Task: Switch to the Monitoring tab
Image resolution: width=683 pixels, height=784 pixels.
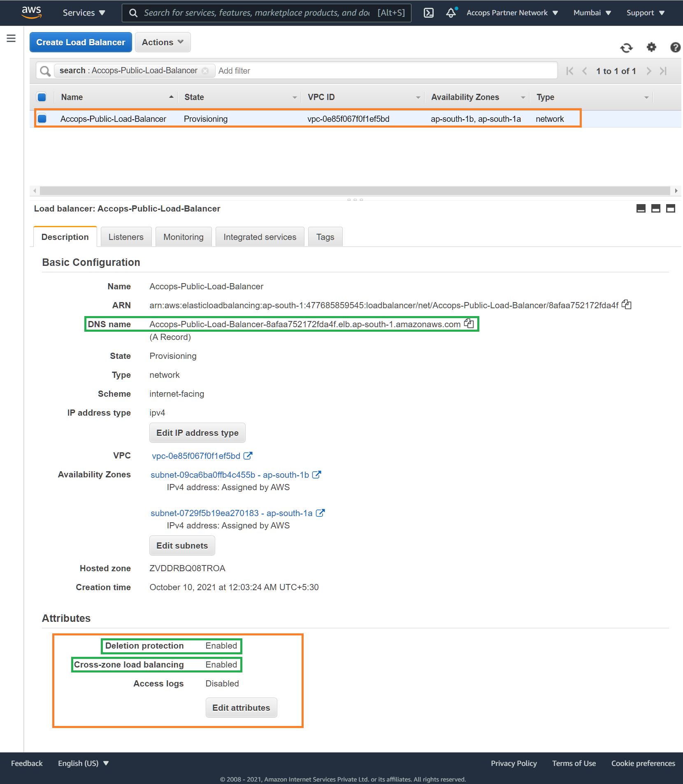Action: [184, 237]
